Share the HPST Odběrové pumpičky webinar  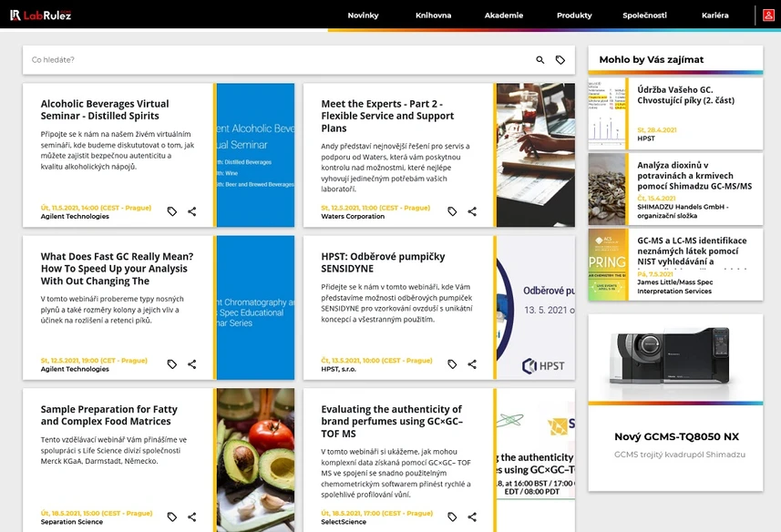point(472,364)
